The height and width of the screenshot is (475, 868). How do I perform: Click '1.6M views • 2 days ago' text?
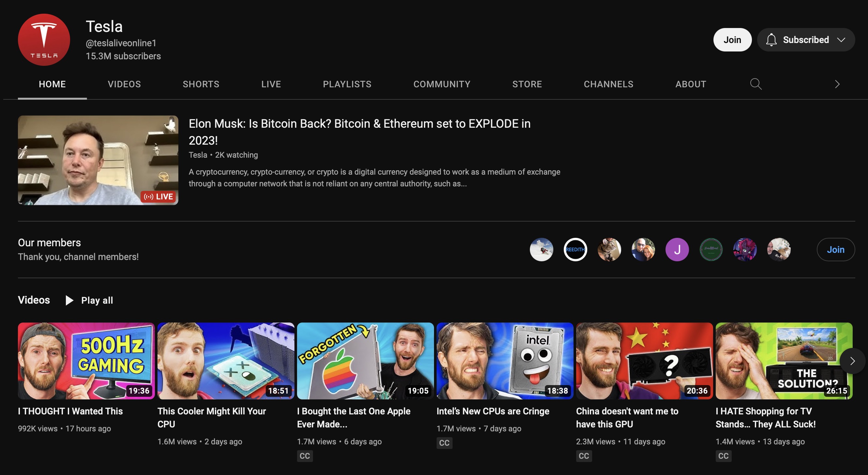click(x=200, y=442)
